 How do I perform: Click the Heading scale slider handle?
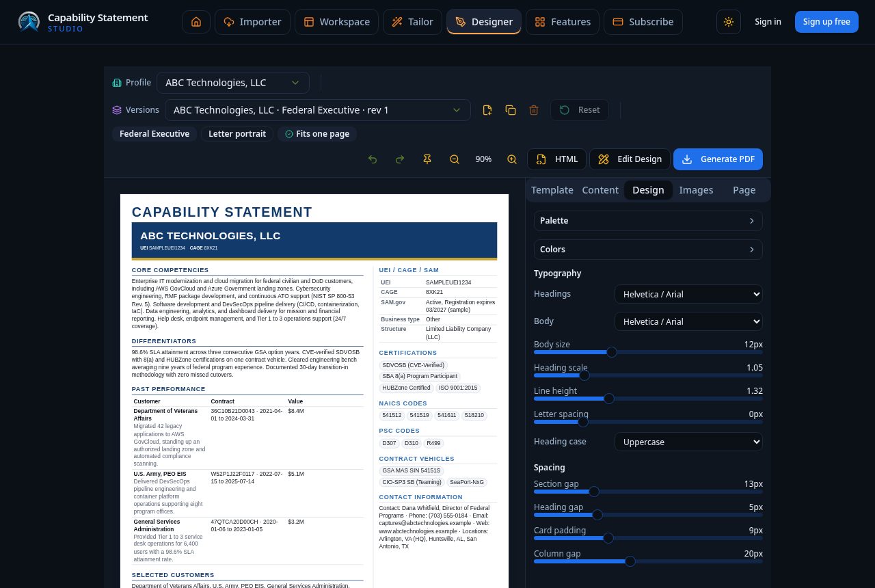[x=584, y=375]
